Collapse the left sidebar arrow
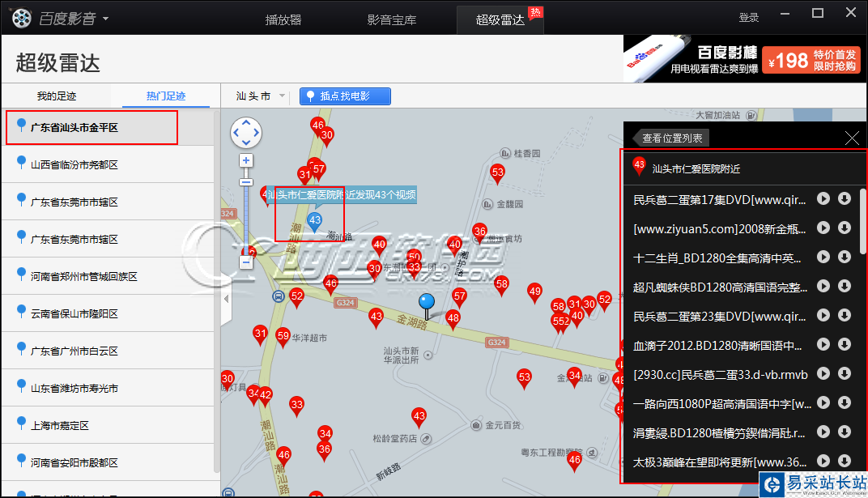This screenshot has height=498, width=868. [x=226, y=299]
